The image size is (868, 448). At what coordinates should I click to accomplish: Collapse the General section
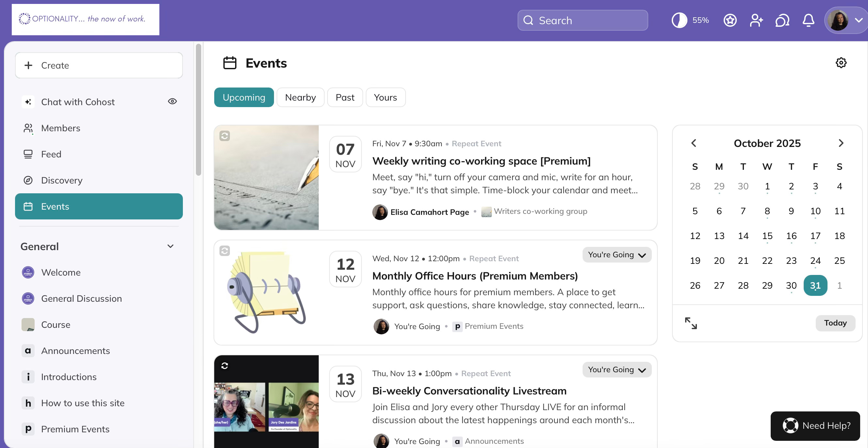(170, 246)
